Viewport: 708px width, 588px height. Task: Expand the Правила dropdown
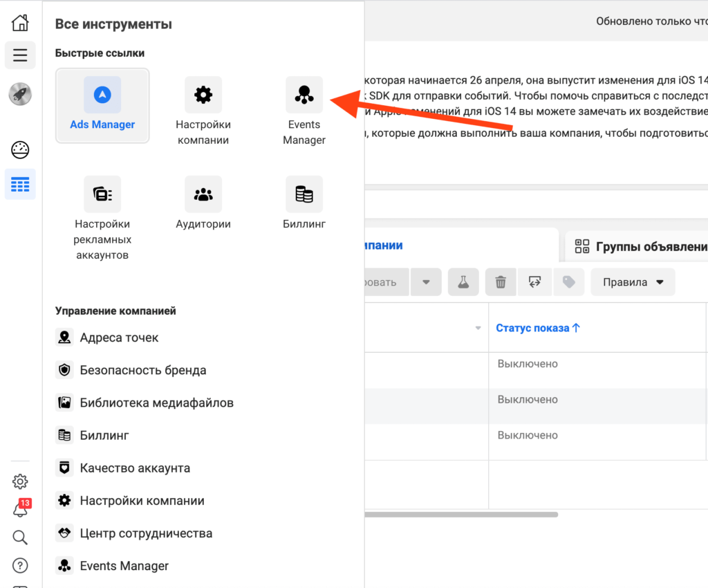pyautogui.click(x=633, y=282)
